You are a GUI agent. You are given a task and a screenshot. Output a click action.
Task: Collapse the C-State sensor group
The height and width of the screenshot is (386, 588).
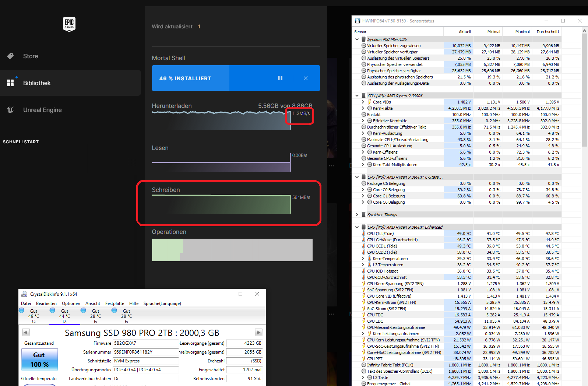(357, 177)
